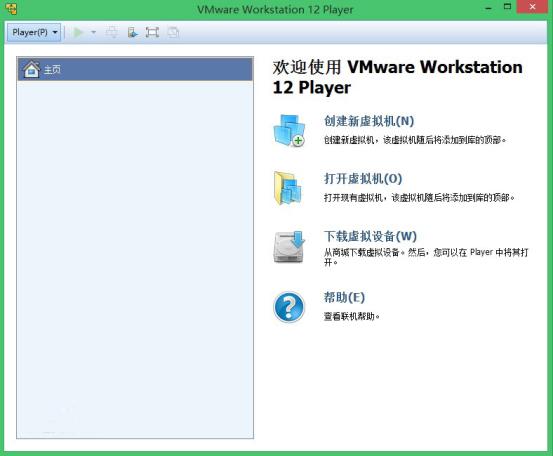Expand the power options arrow beside play
This screenshot has width=553, height=456.
[93, 32]
